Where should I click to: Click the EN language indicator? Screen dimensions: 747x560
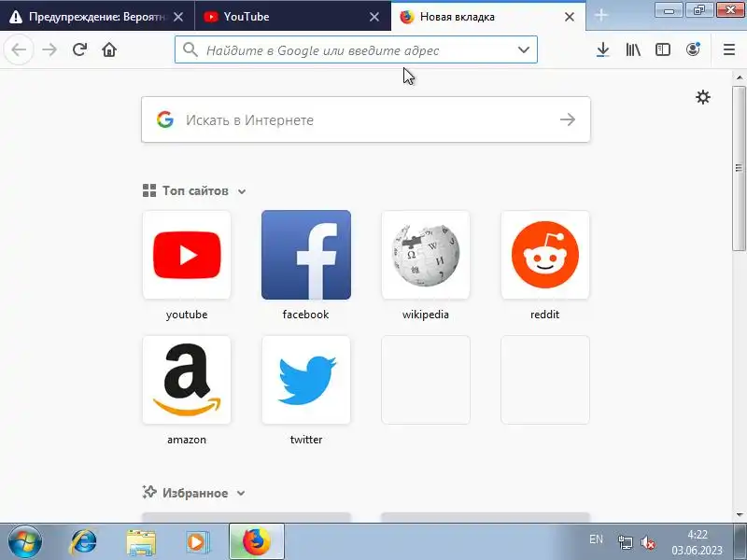point(596,539)
